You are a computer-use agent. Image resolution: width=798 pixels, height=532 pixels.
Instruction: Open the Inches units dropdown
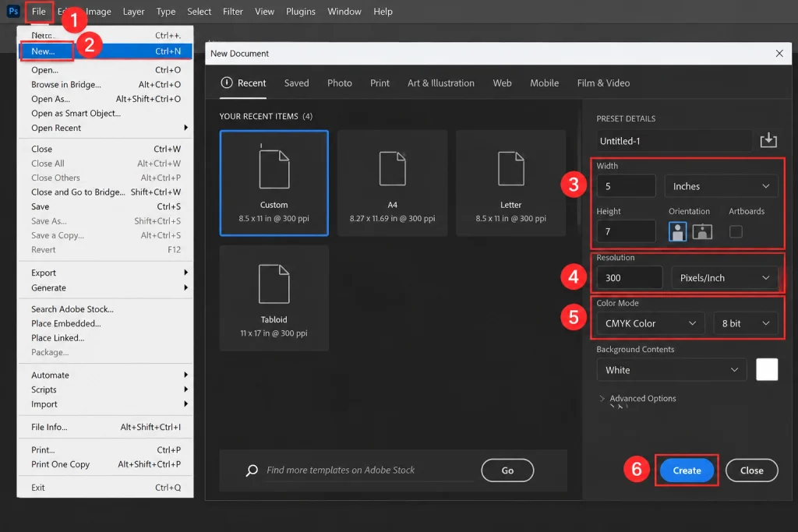click(721, 186)
